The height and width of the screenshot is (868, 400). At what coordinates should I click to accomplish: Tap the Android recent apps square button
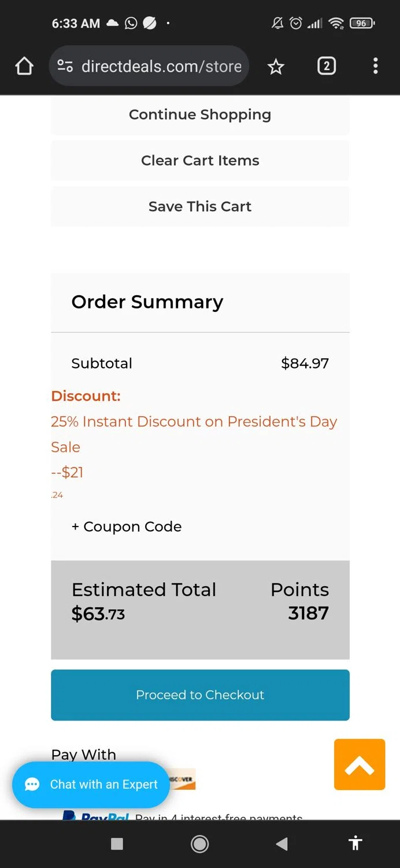[117, 844]
